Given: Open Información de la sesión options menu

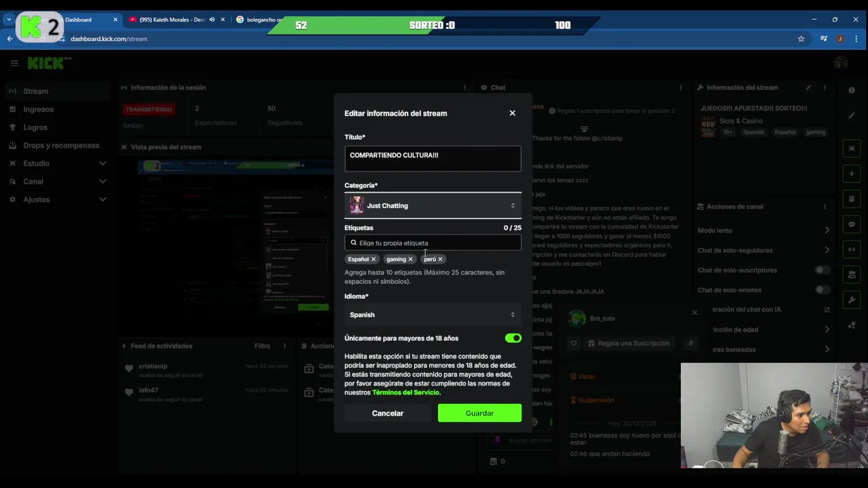Looking at the screenshot, I should pyautogui.click(x=465, y=87).
